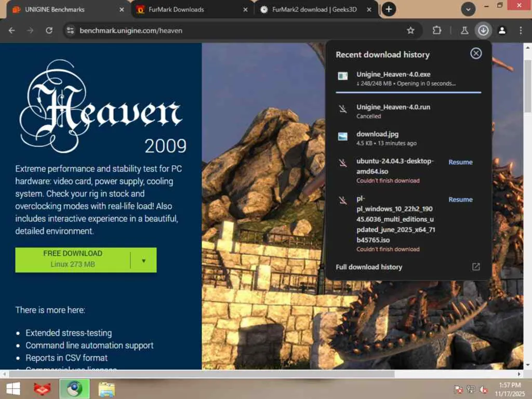Toggle the downloads toolbar icon
The width and height of the screenshot is (532, 399).
pyautogui.click(x=483, y=31)
